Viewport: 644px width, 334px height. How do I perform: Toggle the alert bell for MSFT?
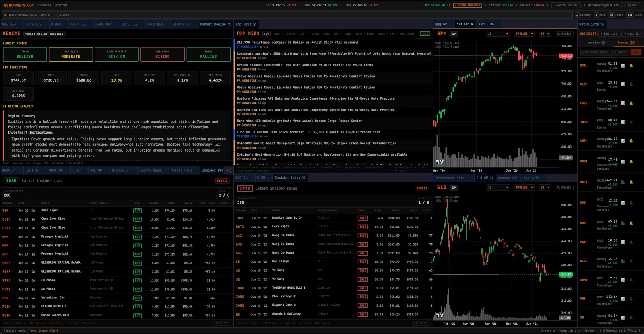[631, 182]
